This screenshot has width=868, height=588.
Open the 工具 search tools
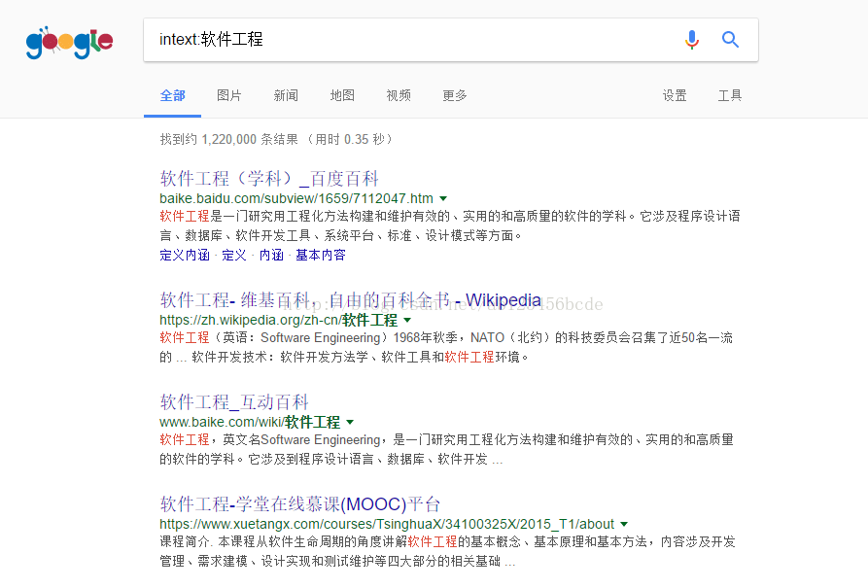[730, 96]
